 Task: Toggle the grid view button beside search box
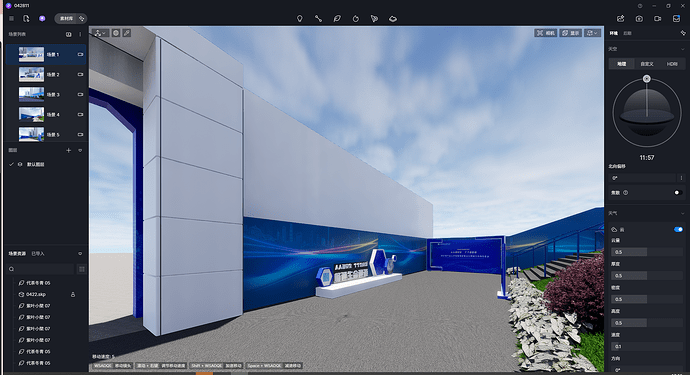pyautogui.click(x=81, y=269)
